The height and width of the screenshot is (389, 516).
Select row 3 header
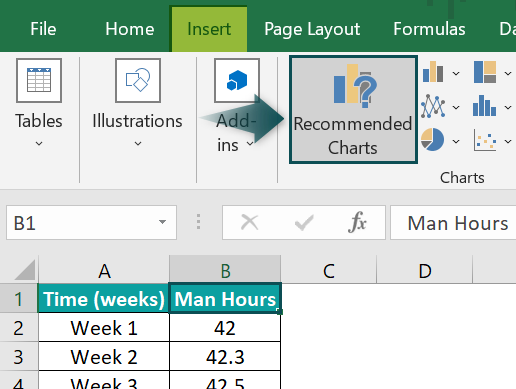tap(19, 357)
